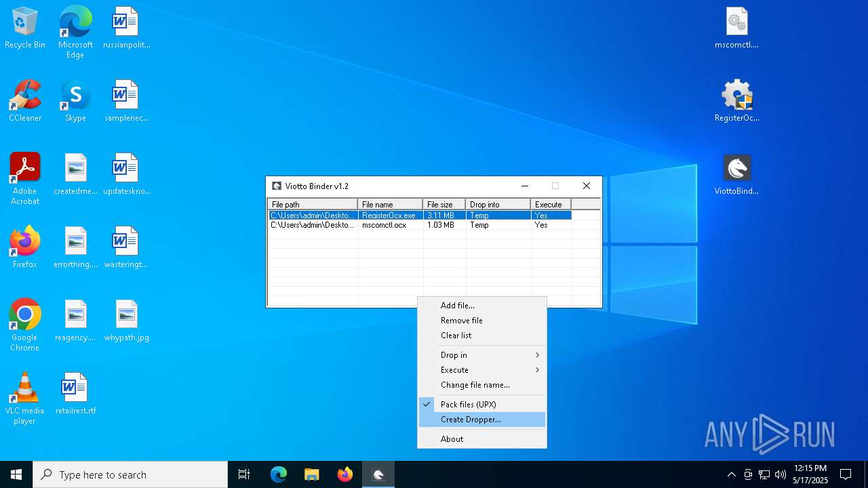
Task: Select the whypath.jpg file icon
Action: click(x=126, y=321)
